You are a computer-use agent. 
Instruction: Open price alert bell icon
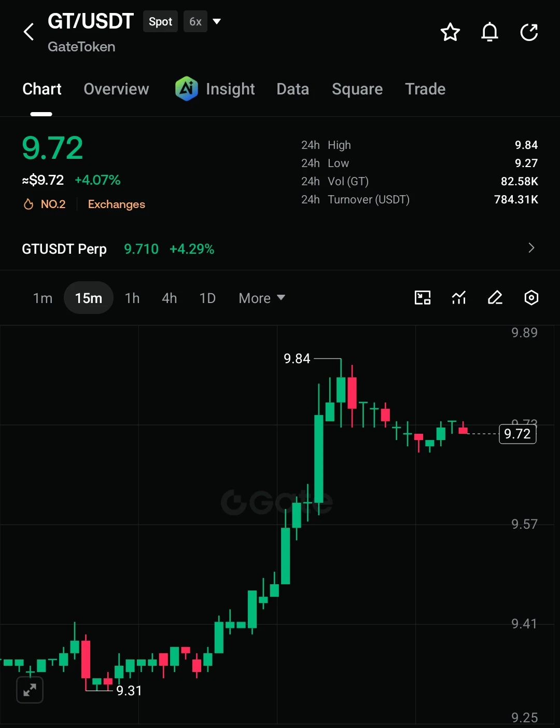click(x=489, y=32)
